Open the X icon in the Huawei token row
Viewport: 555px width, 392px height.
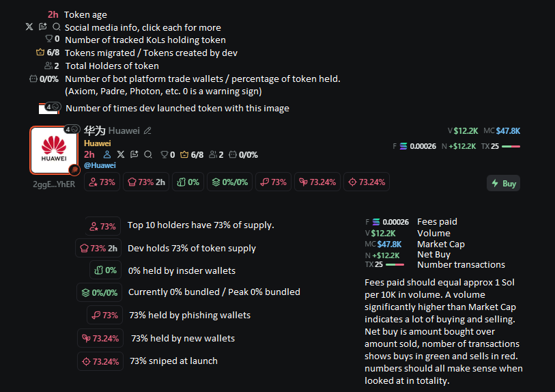click(121, 155)
